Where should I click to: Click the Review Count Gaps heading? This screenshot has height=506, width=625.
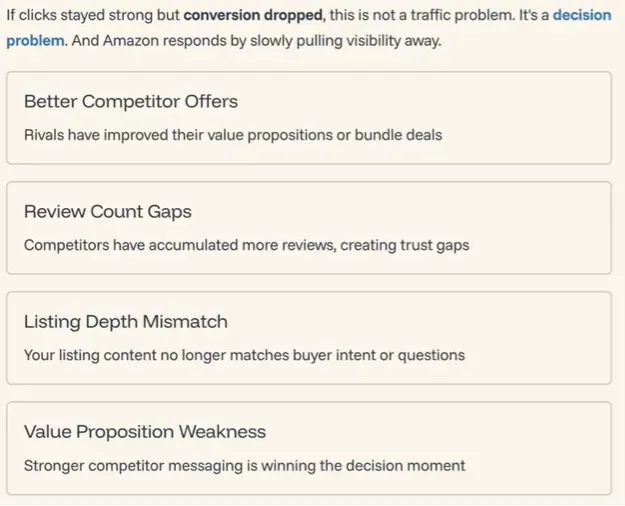[x=108, y=211]
